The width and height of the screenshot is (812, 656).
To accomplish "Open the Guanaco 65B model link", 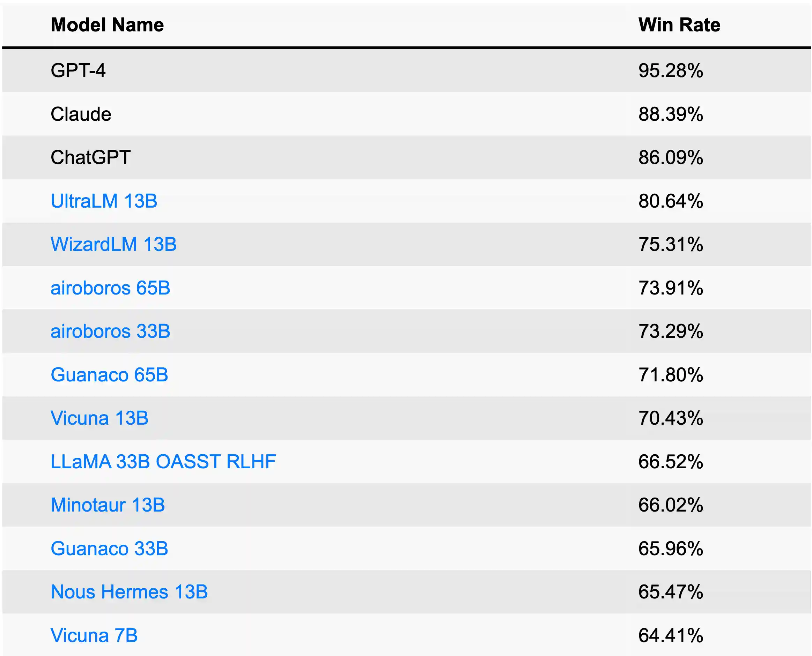I will click(x=109, y=375).
